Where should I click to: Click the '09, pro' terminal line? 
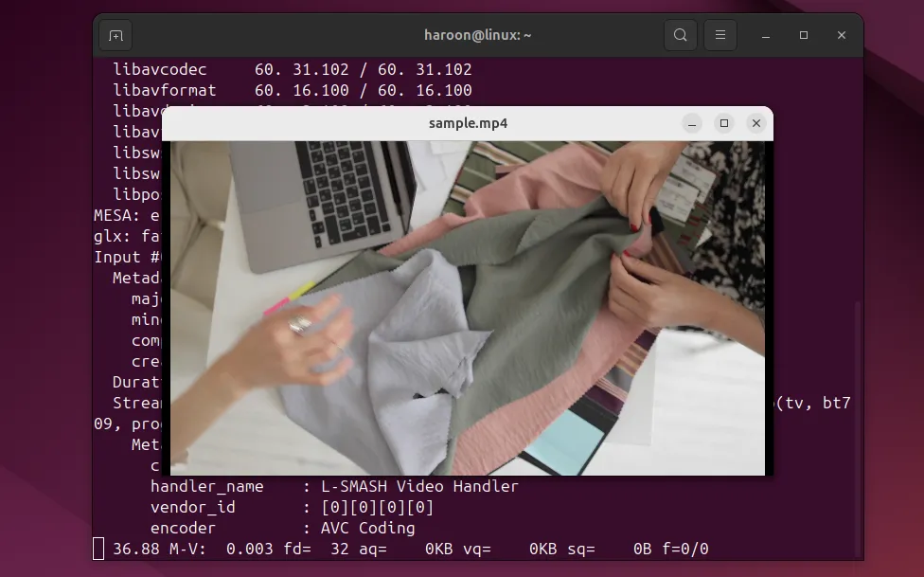click(x=127, y=424)
